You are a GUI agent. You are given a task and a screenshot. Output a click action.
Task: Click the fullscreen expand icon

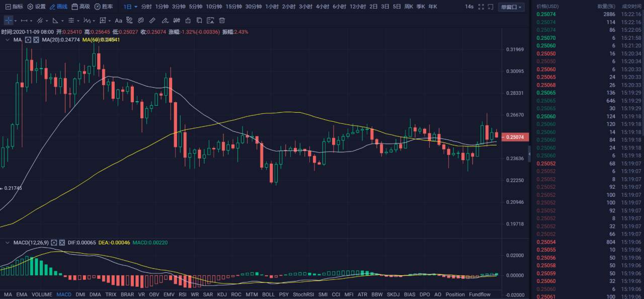coord(481,7)
